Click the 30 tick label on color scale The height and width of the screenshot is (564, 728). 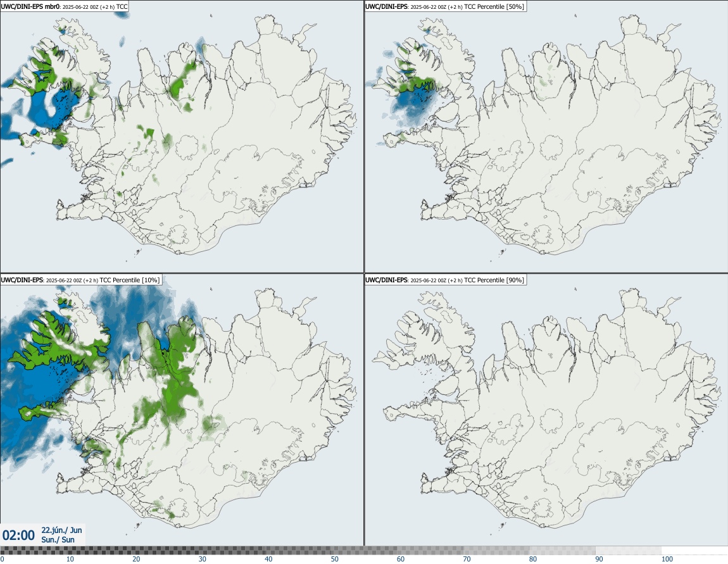[x=203, y=560]
